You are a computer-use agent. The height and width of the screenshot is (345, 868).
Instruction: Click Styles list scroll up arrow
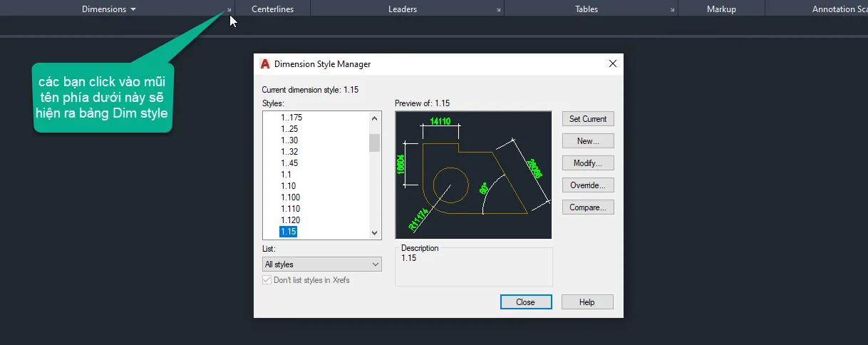coord(375,118)
